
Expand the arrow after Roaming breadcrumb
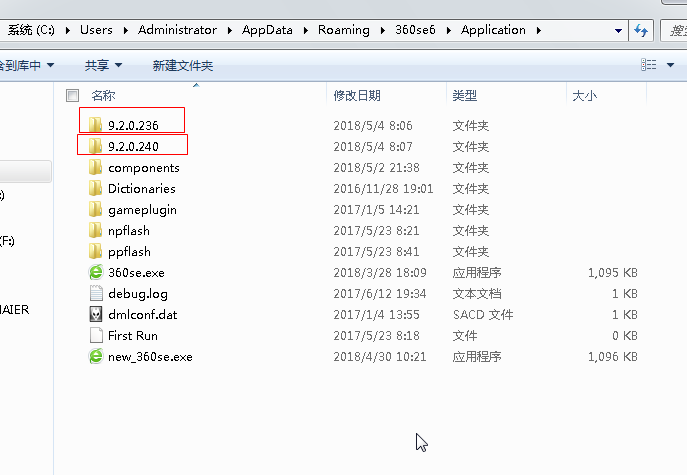tap(382, 30)
